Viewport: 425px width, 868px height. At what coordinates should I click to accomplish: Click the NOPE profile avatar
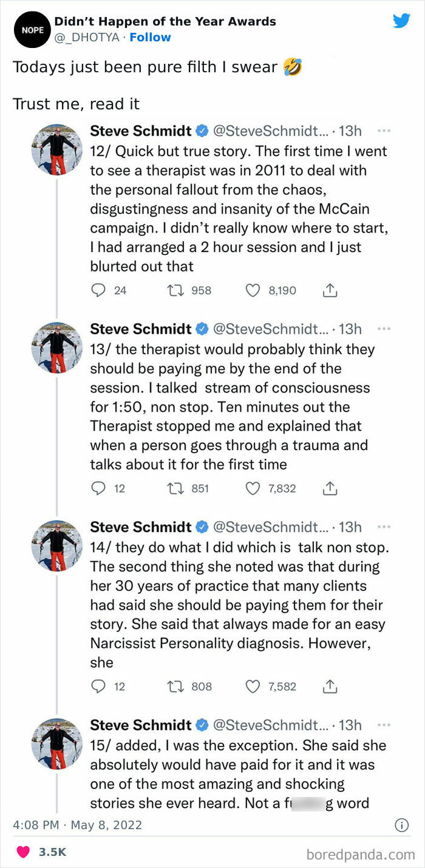29,30
